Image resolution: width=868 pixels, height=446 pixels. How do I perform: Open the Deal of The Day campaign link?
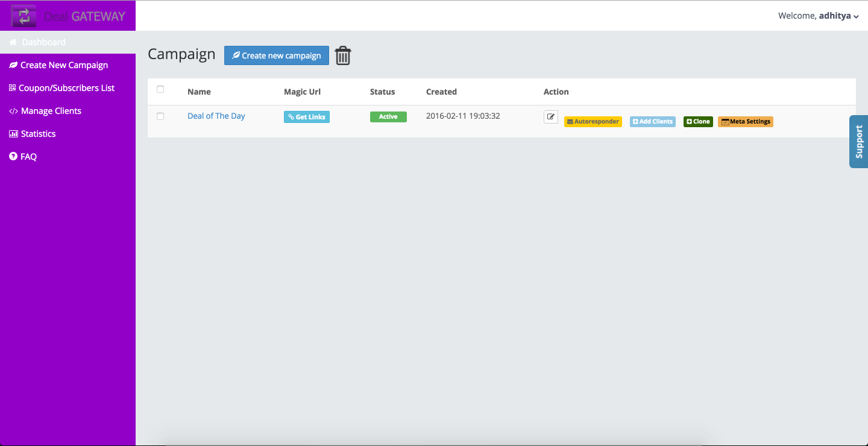coord(216,116)
